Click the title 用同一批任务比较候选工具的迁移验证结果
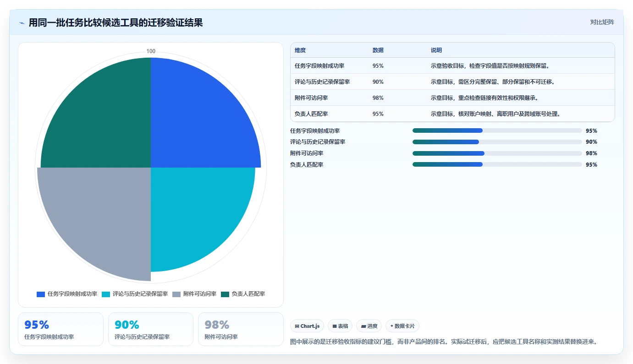This screenshot has width=633, height=364. 116,23
